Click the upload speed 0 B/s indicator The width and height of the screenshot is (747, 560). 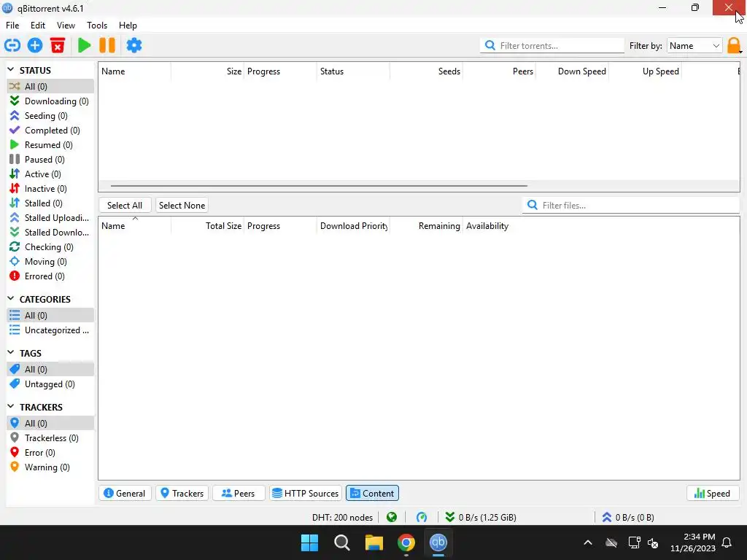coord(628,517)
